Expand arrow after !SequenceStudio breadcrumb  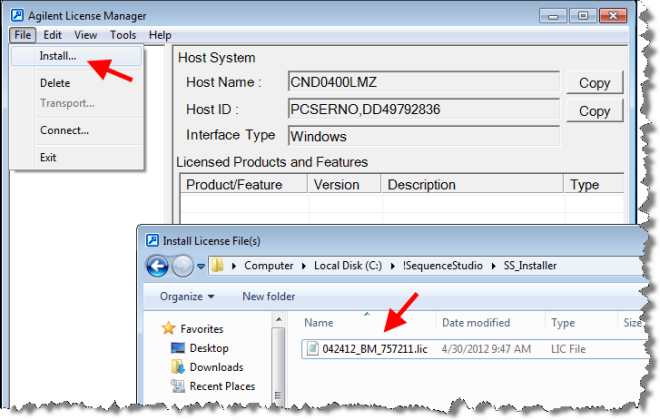click(493, 266)
